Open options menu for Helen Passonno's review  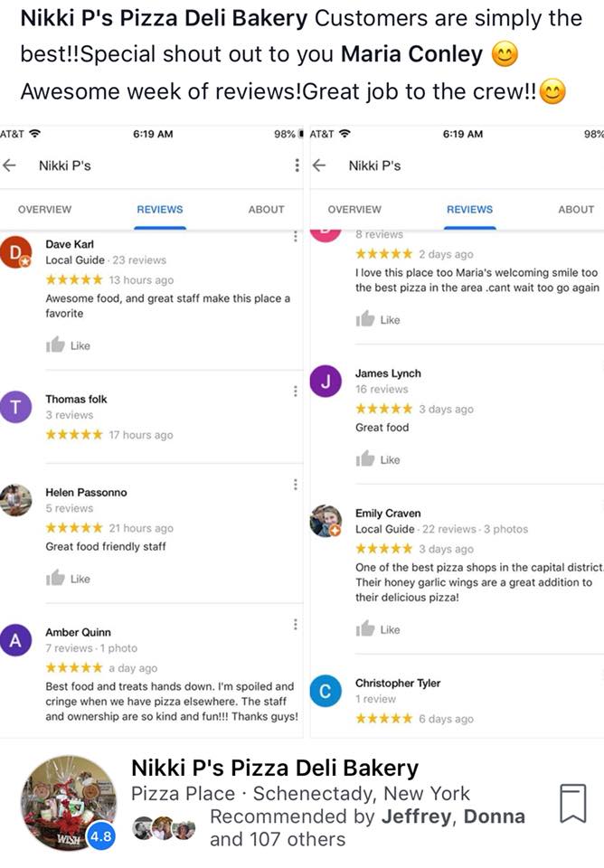pyautogui.click(x=295, y=485)
